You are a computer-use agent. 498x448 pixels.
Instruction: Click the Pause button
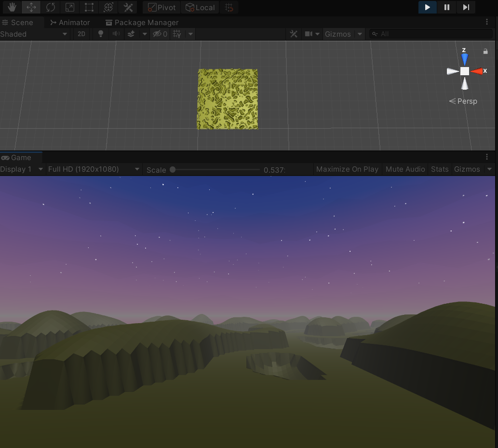(446, 7)
